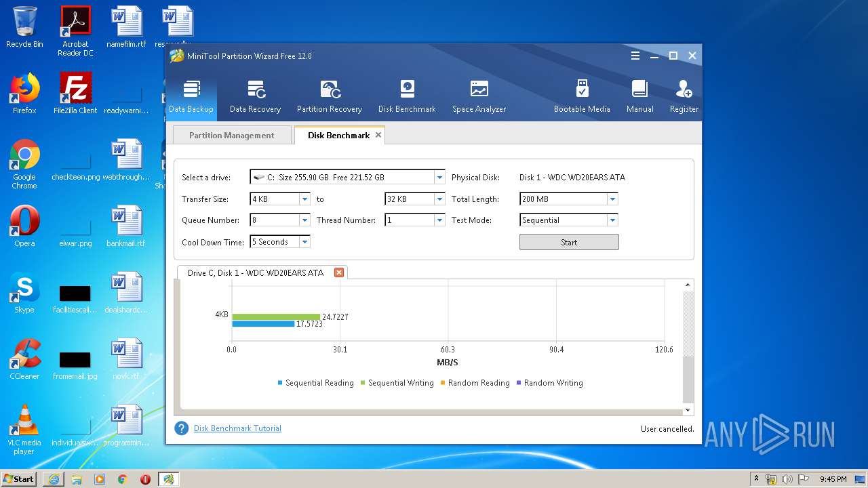Toggle Sequential Reading legend entry
Viewport: 868px width, 488px height.
(315, 383)
